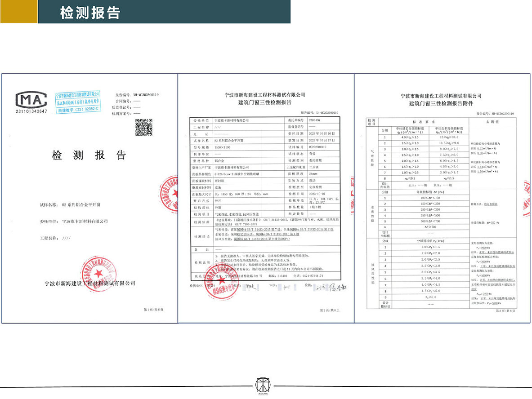The height and width of the screenshot is (399, 532).
Task: Select the page 3 heading 建筑门窗三性检测报告附件
Action: (x=441, y=103)
